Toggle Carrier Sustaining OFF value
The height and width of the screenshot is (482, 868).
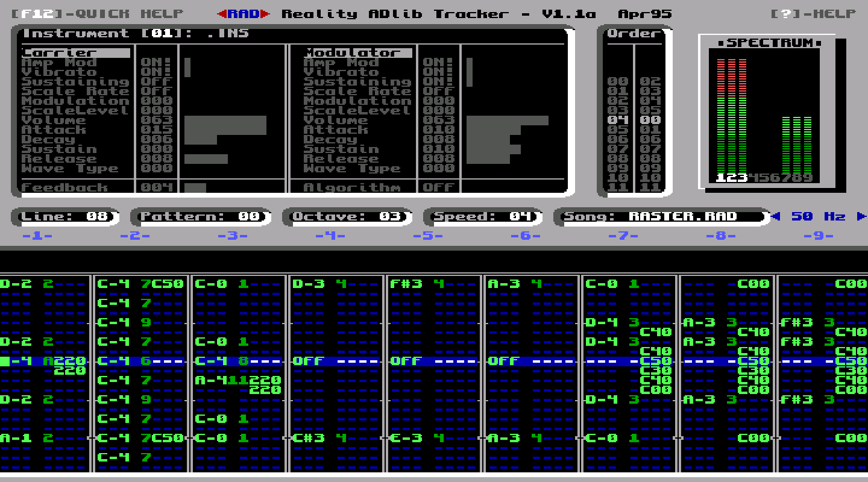pos(157,81)
